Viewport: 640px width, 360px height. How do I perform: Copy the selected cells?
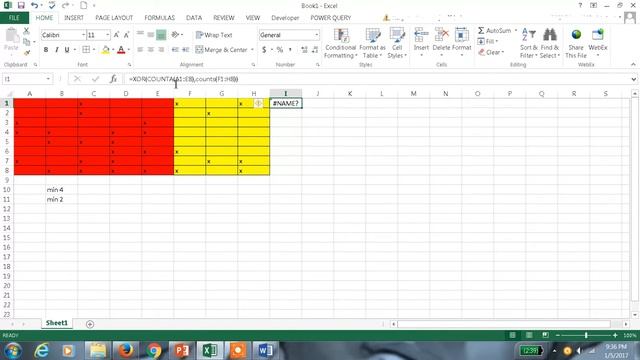click(27, 42)
